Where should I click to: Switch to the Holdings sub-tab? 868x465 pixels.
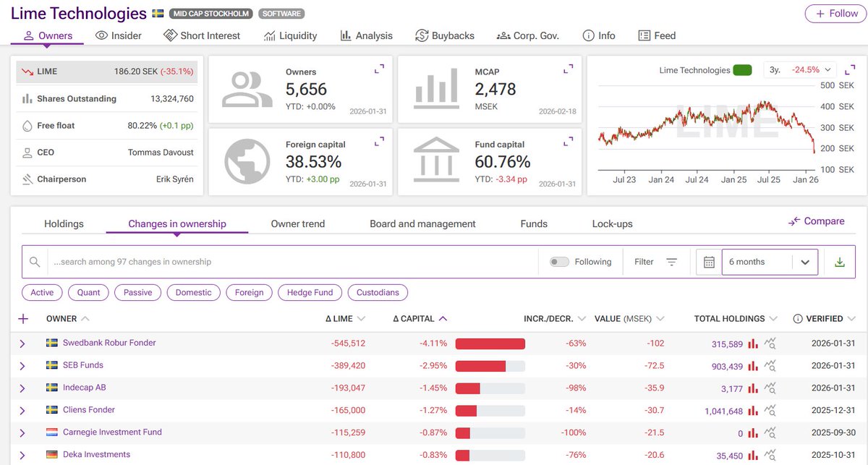64,224
